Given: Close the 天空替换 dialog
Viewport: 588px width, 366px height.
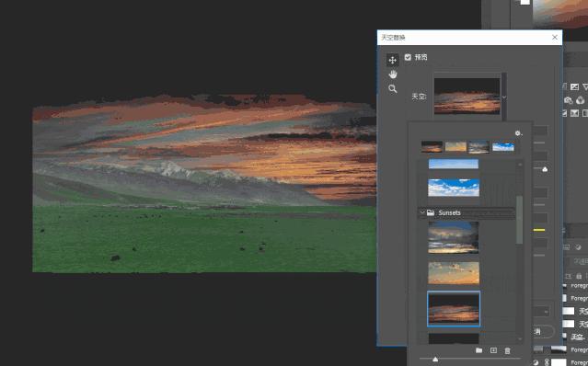Looking at the screenshot, I should point(555,37).
